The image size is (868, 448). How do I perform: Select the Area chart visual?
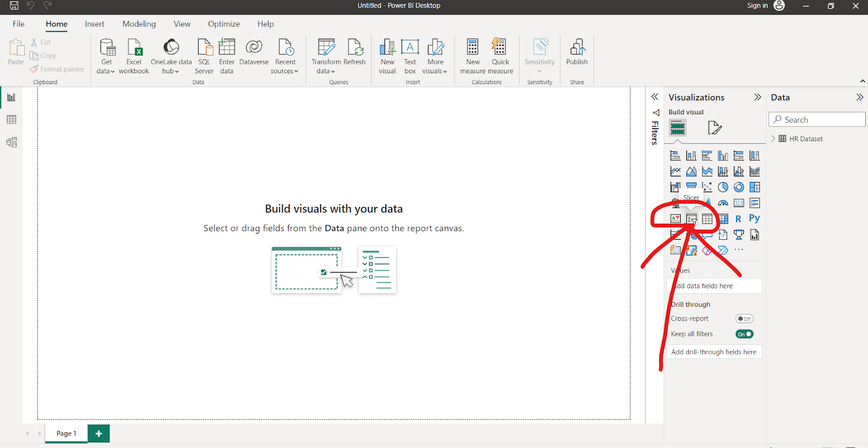[x=691, y=172]
